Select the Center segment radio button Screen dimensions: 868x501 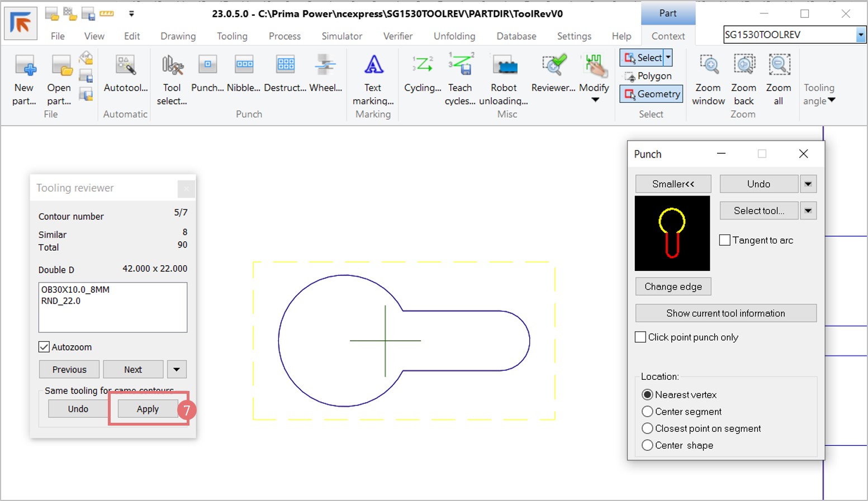[x=647, y=412]
